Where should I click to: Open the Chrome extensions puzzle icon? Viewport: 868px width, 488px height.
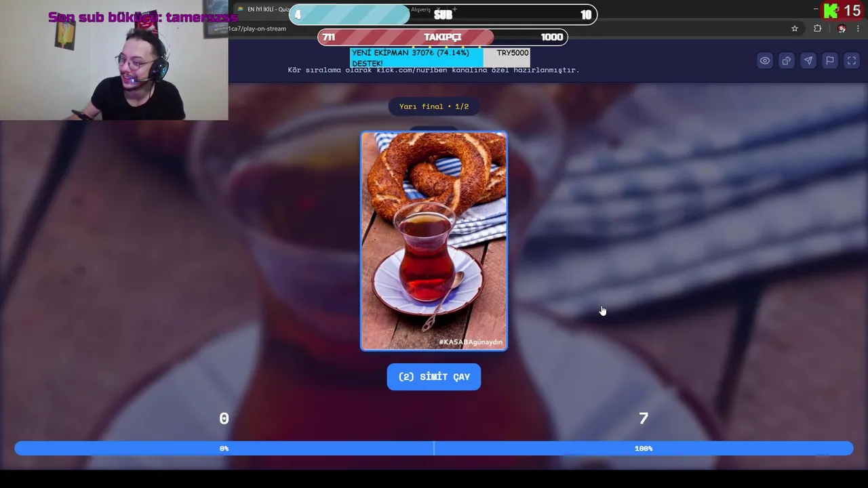click(x=817, y=28)
